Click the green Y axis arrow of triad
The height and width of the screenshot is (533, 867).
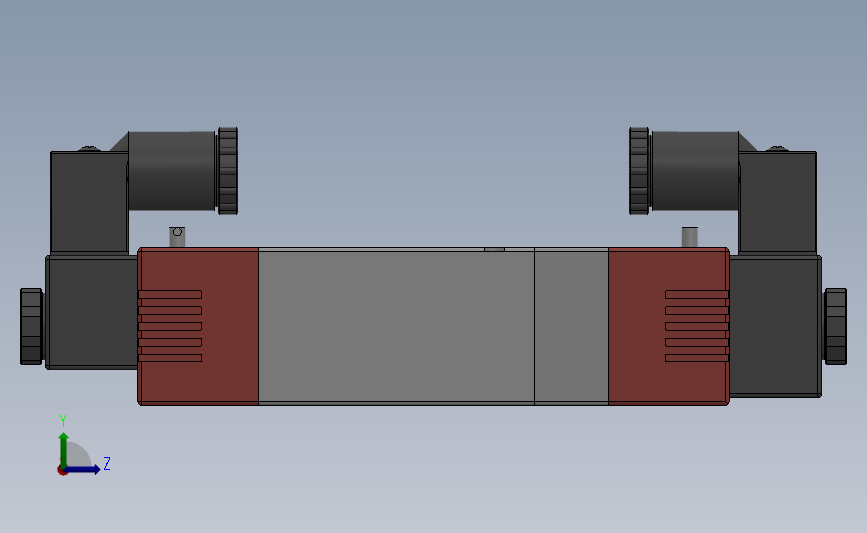click(64, 449)
